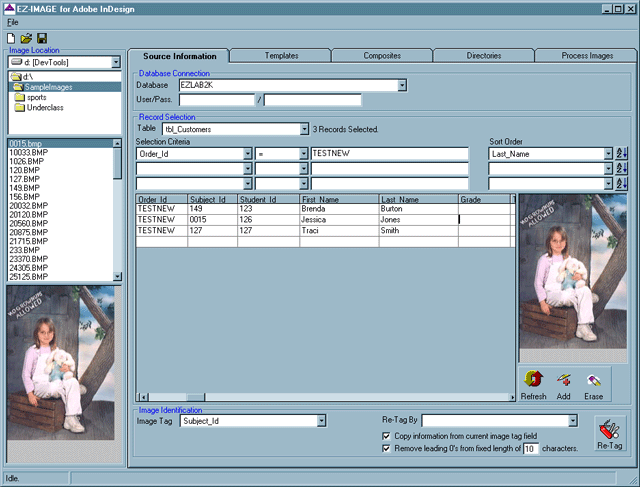
Task: Click the Password input field
Action: pyautogui.click(x=313, y=100)
